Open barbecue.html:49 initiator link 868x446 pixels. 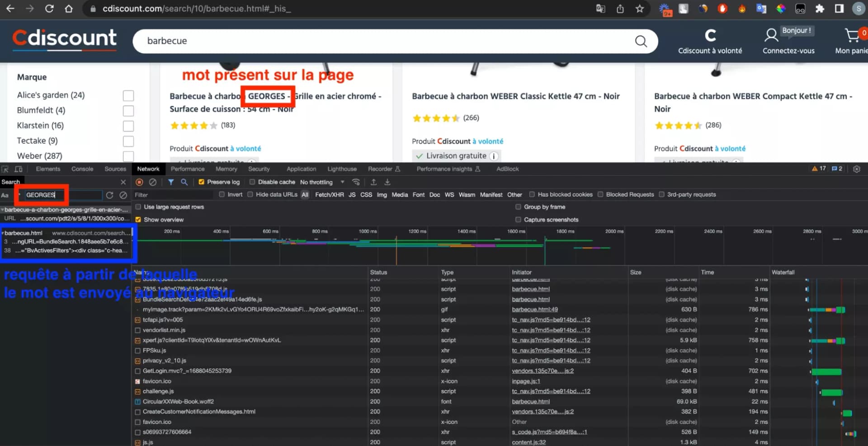click(534, 310)
